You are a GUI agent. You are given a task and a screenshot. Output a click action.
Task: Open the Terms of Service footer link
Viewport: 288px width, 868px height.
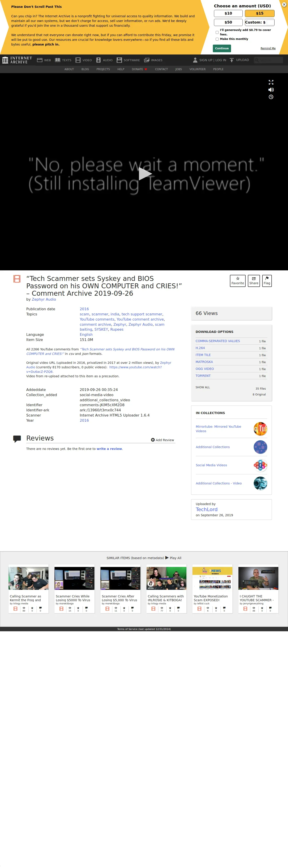pyautogui.click(x=144, y=629)
